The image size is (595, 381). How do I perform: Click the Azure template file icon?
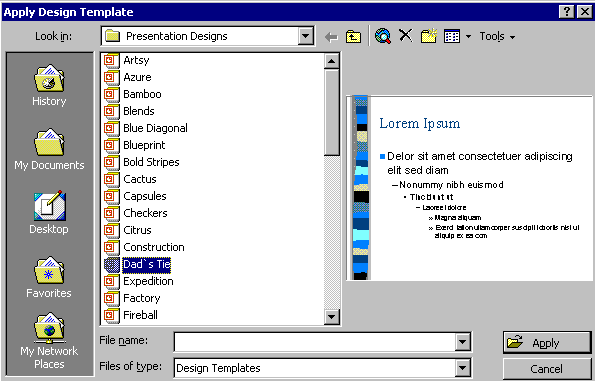[112, 77]
